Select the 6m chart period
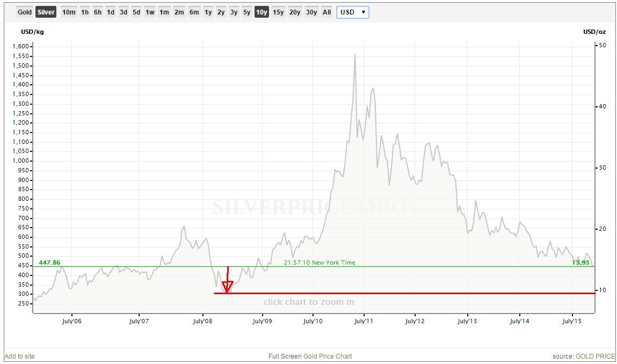This screenshot has height=364, width=617. [x=194, y=12]
